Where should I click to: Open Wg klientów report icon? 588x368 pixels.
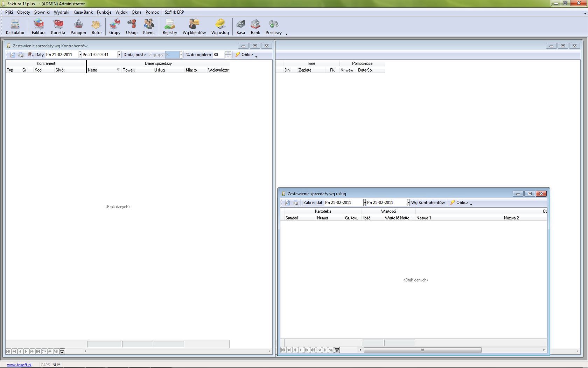[194, 27]
